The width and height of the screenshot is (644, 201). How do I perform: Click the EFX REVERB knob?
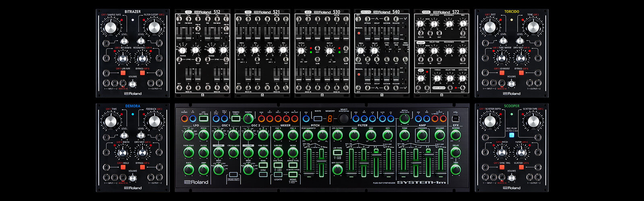(456, 135)
